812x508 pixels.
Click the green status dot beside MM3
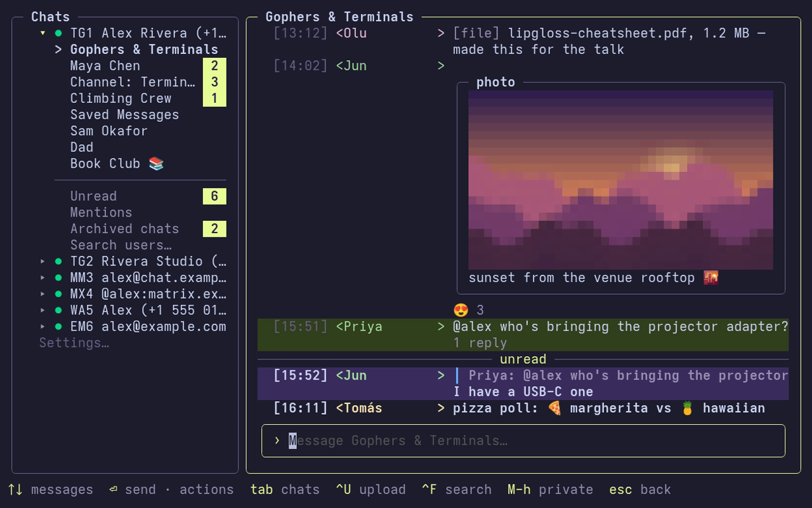[58, 277]
